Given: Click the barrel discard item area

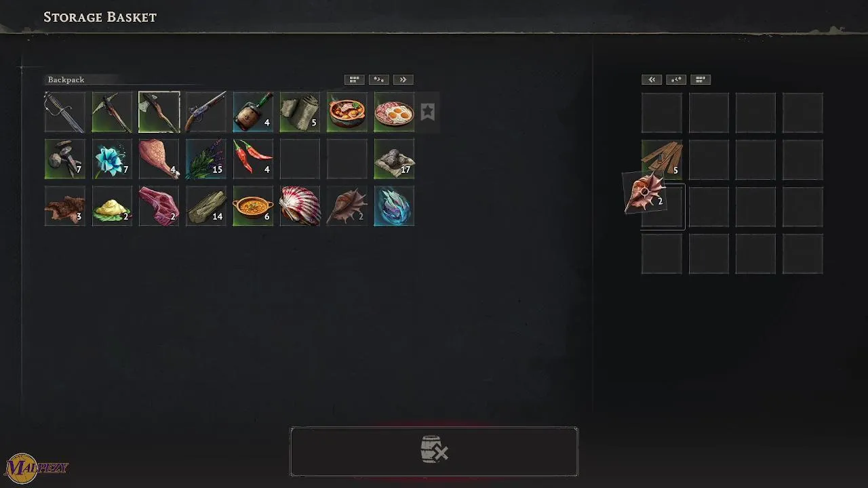Looking at the screenshot, I should pos(434,451).
